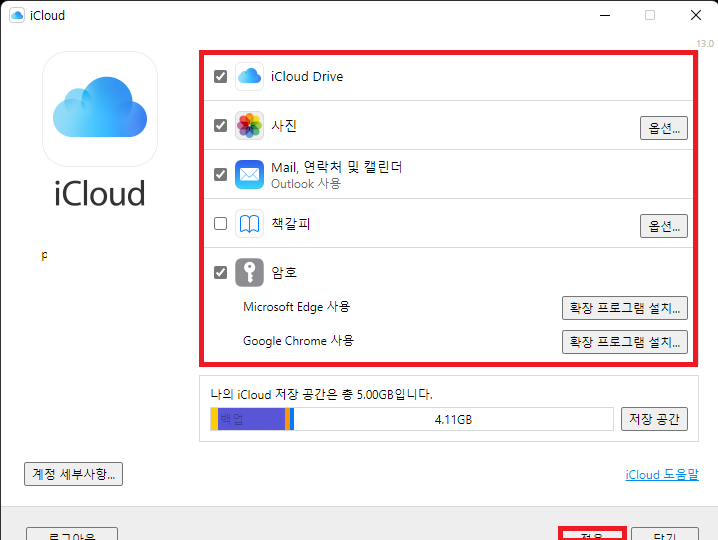Click the 로그아웃 button

72,534
